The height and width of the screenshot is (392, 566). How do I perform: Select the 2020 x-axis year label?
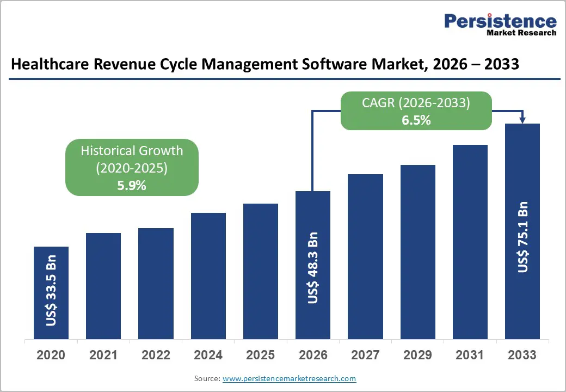(51, 355)
